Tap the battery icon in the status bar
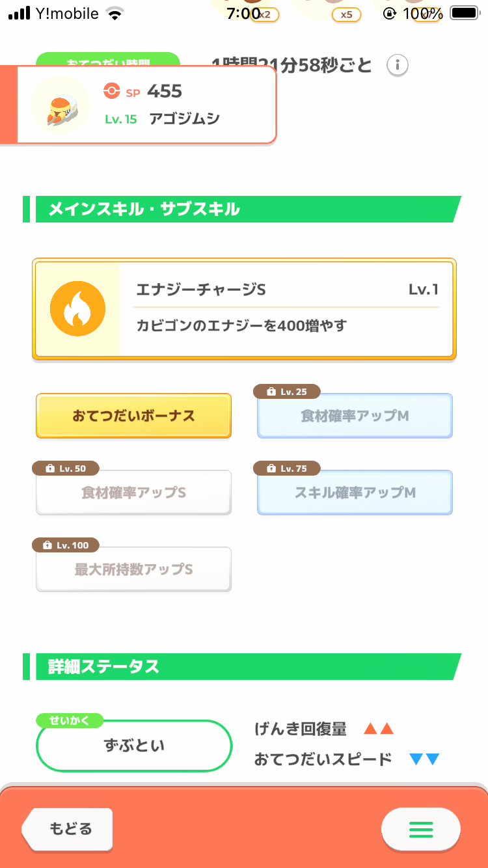 [x=464, y=13]
